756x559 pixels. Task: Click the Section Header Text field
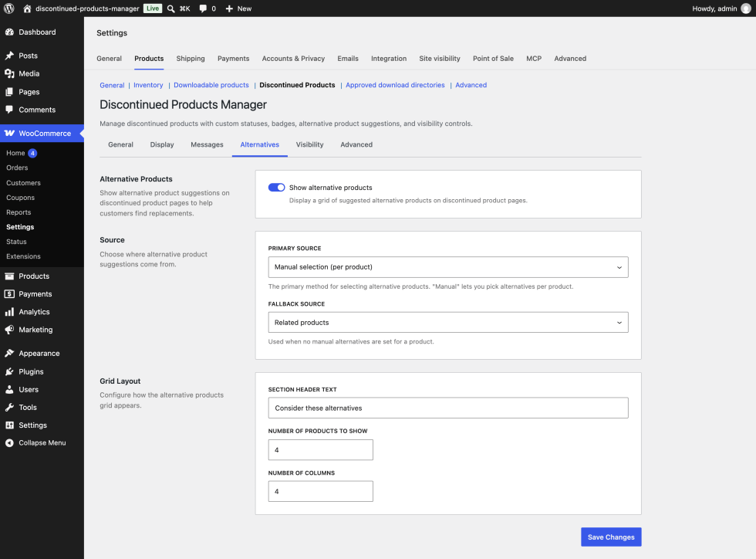[448, 408]
